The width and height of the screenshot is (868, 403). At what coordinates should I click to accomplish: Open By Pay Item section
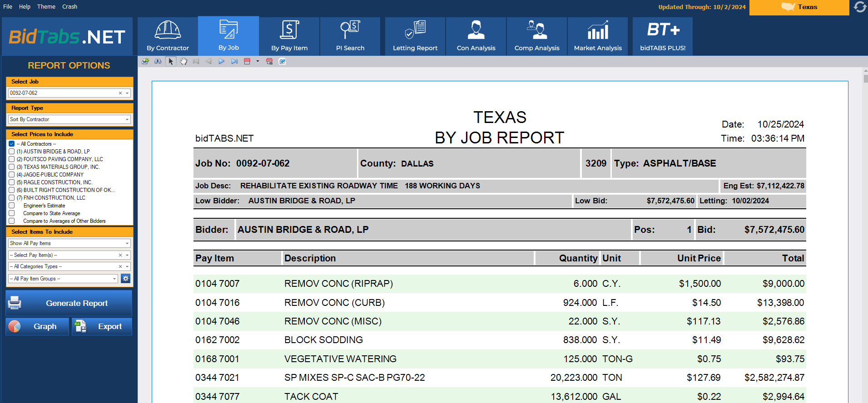pos(289,36)
